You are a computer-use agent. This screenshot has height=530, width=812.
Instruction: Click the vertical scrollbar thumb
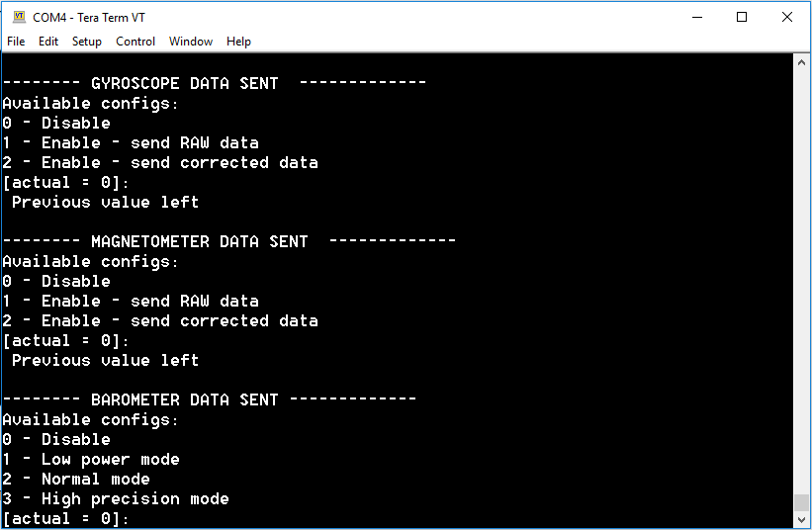click(x=801, y=502)
